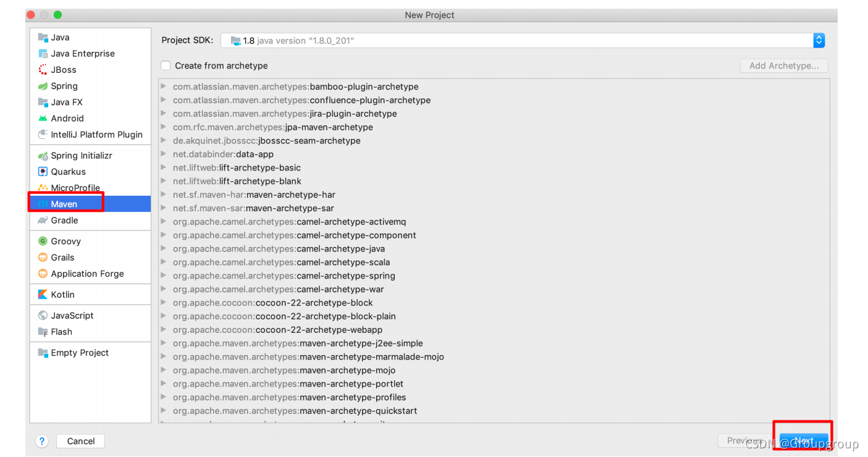The image size is (868, 457).
Task: Click the Android robot icon
Action: pyautogui.click(x=43, y=119)
